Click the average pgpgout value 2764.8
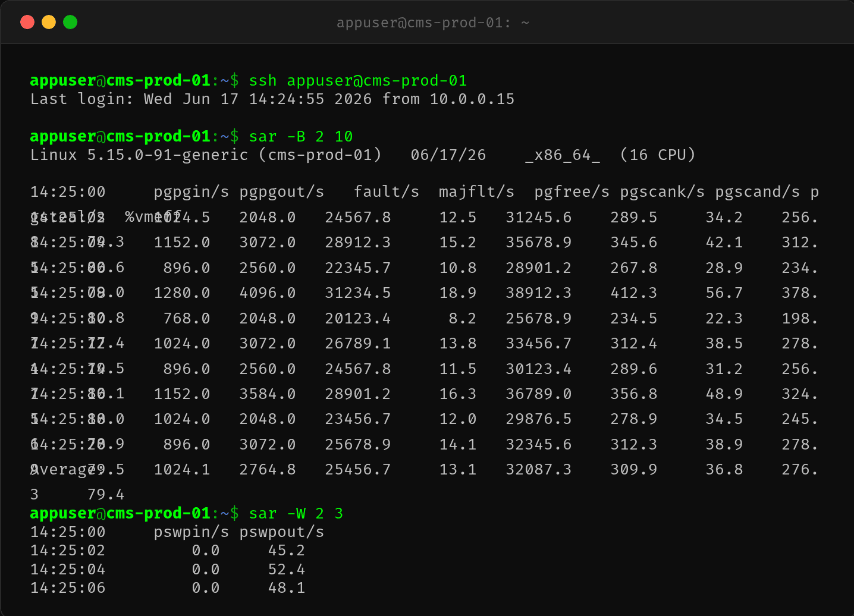 pyautogui.click(x=268, y=469)
